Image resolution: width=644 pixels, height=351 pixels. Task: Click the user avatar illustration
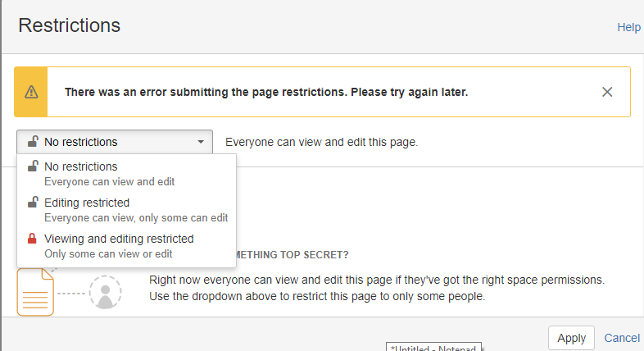click(x=105, y=292)
